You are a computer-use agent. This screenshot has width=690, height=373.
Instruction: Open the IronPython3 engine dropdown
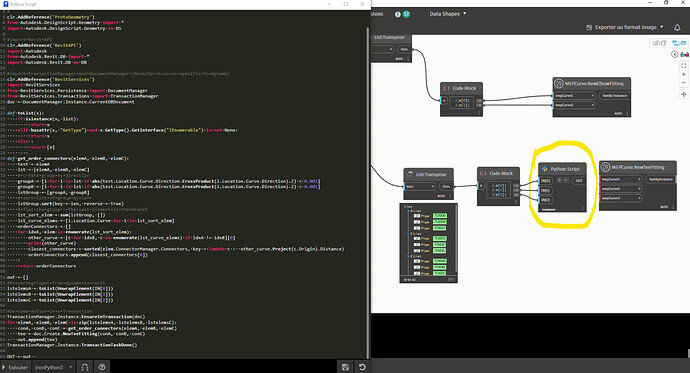tap(54, 367)
